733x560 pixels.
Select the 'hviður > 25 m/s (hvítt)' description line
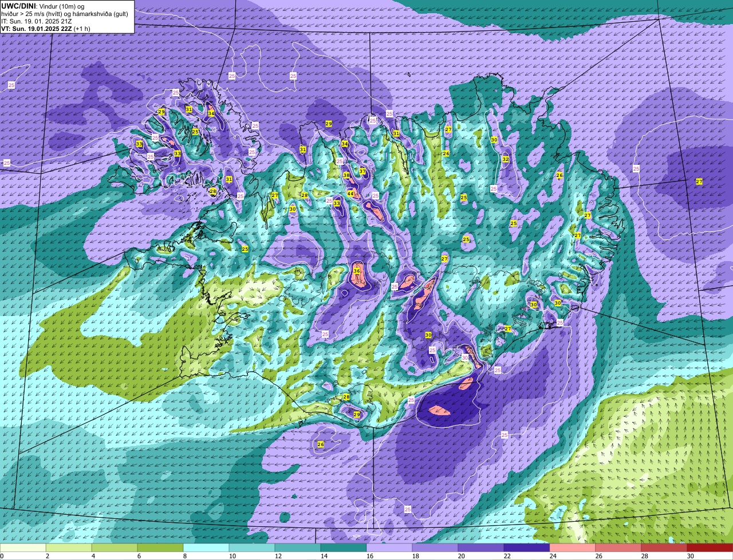pyautogui.click(x=64, y=14)
